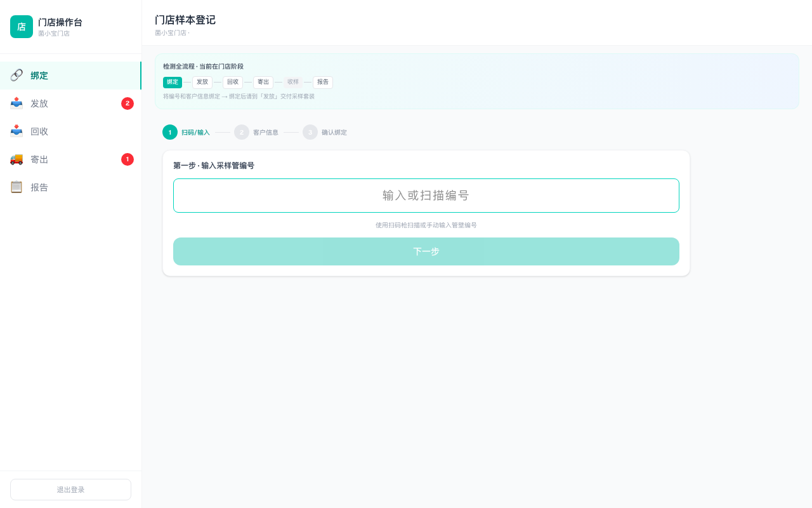This screenshot has width=812, height=508.
Task: Click the 扫码/输入 step label
Action: pyautogui.click(x=195, y=133)
